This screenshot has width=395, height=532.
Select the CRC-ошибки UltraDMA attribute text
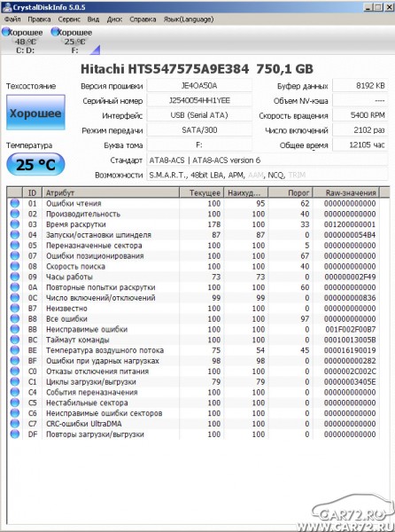click(x=83, y=424)
